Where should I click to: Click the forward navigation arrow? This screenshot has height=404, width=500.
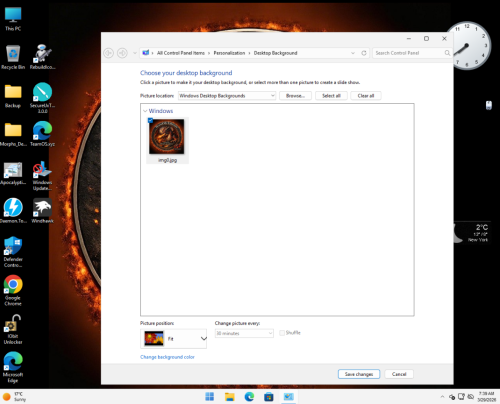click(x=122, y=53)
